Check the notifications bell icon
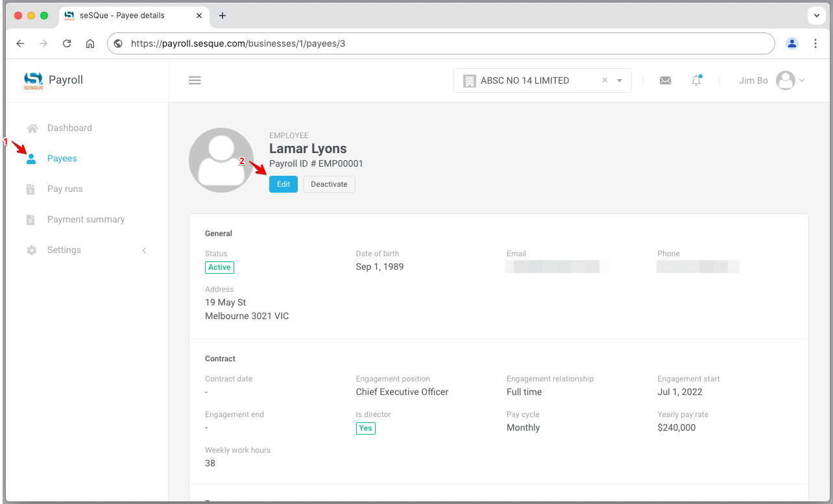 (696, 80)
